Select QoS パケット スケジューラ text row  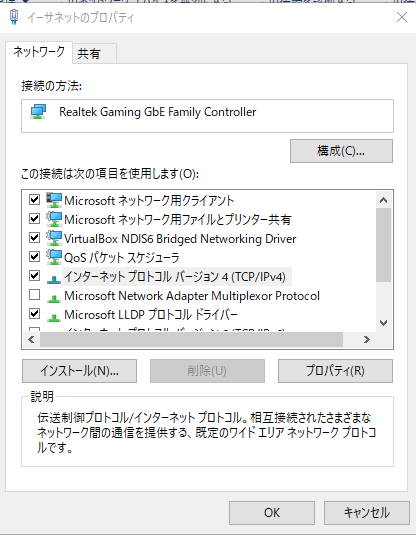[121, 258]
